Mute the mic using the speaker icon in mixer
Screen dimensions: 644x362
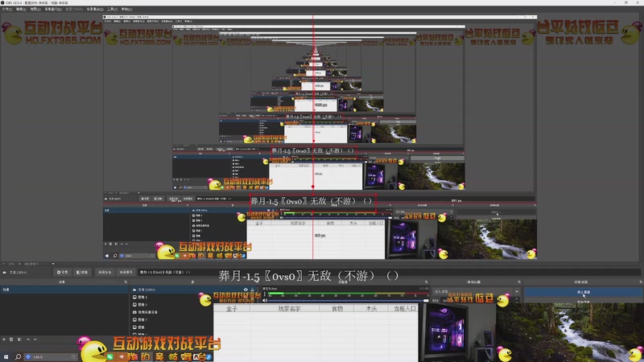click(265, 300)
